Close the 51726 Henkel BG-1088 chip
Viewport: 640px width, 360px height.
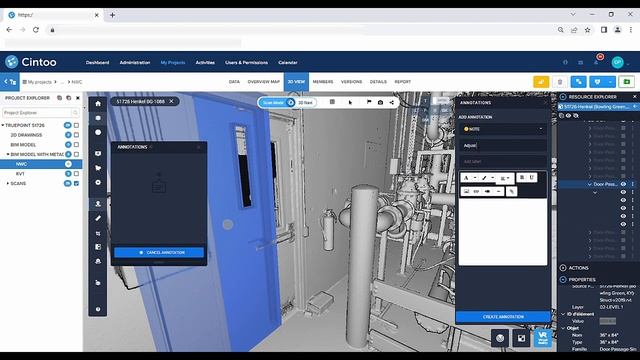(171, 101)
